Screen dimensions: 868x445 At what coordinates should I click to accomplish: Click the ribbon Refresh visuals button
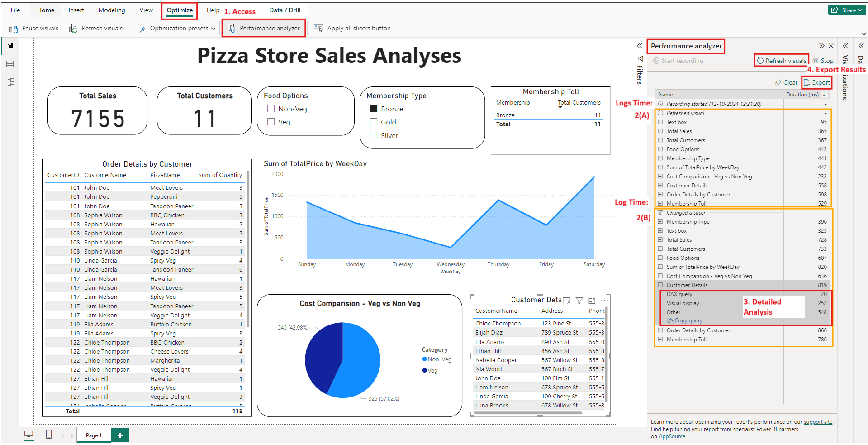click(96, 28)
